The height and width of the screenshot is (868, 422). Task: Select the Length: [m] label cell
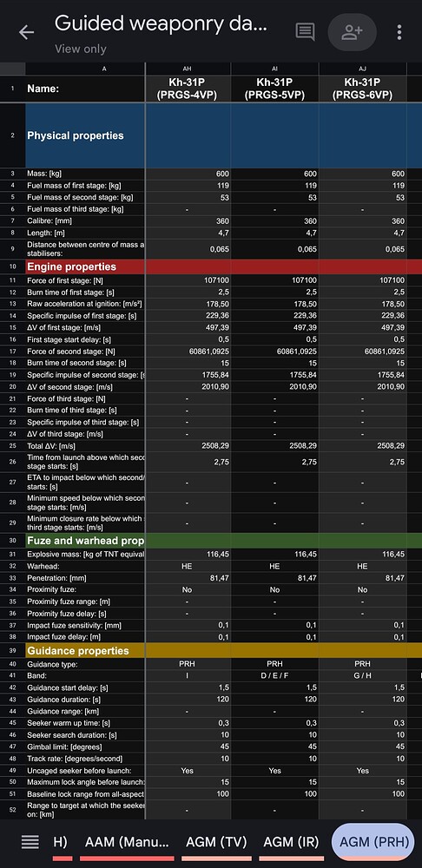(85, 233)
